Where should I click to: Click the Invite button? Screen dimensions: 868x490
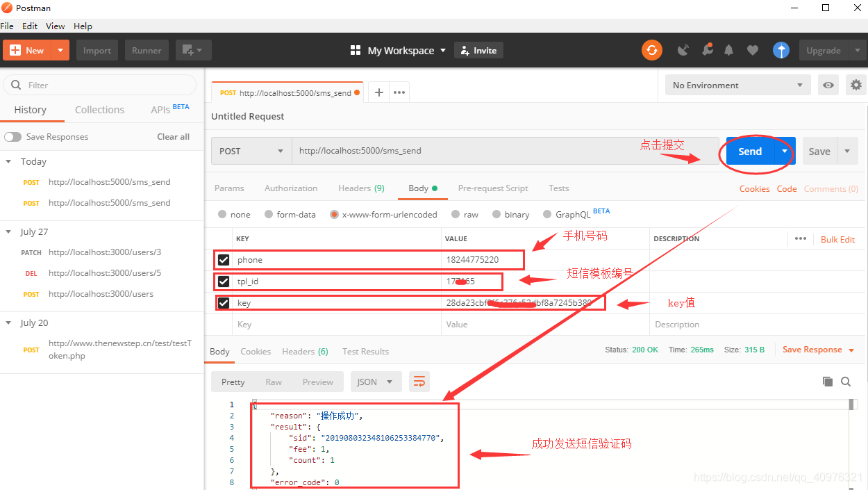tap(478, 50)
